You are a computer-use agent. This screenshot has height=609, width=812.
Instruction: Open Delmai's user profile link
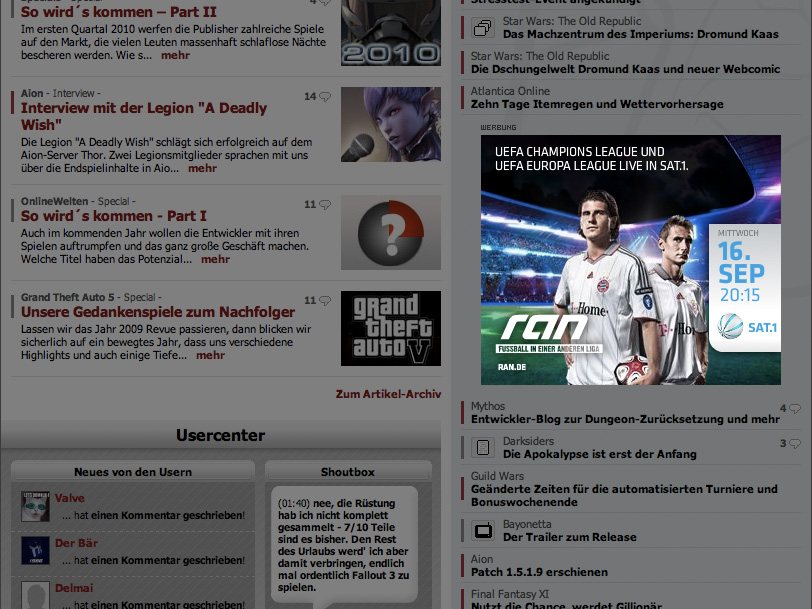click(x=74, y=588)
